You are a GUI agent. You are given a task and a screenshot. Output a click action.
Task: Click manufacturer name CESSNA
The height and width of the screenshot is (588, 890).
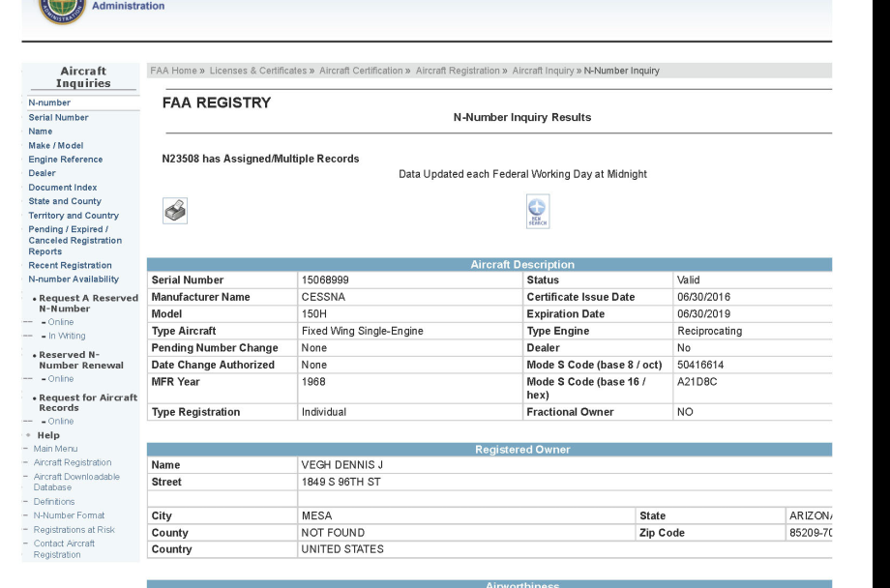[x=323, y=298]
